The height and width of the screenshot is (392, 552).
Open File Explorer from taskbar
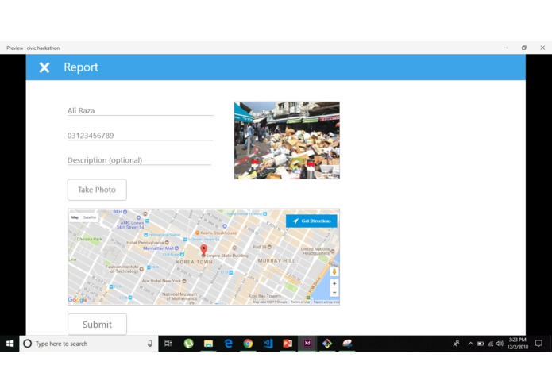(x=208, y=344)
